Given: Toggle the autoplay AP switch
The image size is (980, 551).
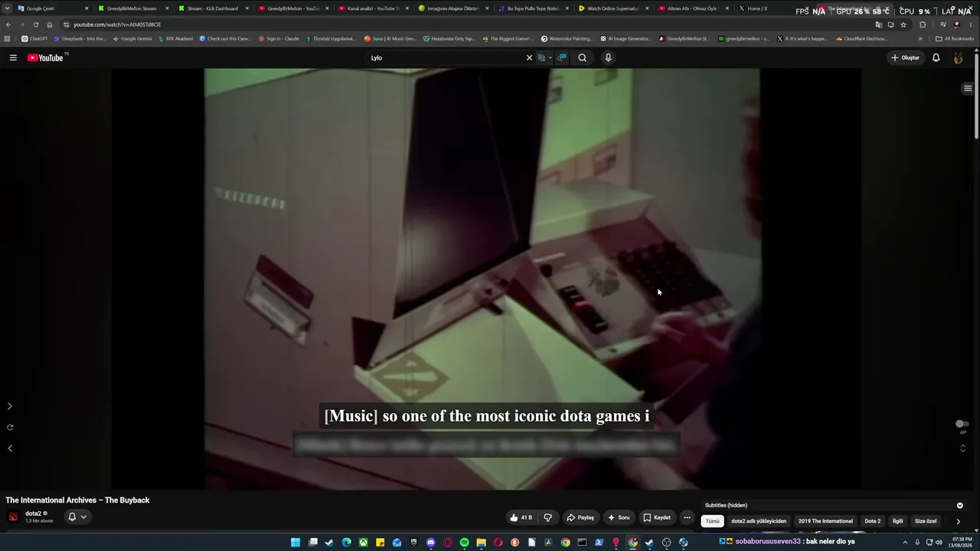Looking at the screenshot, I should tap(962, 424).
